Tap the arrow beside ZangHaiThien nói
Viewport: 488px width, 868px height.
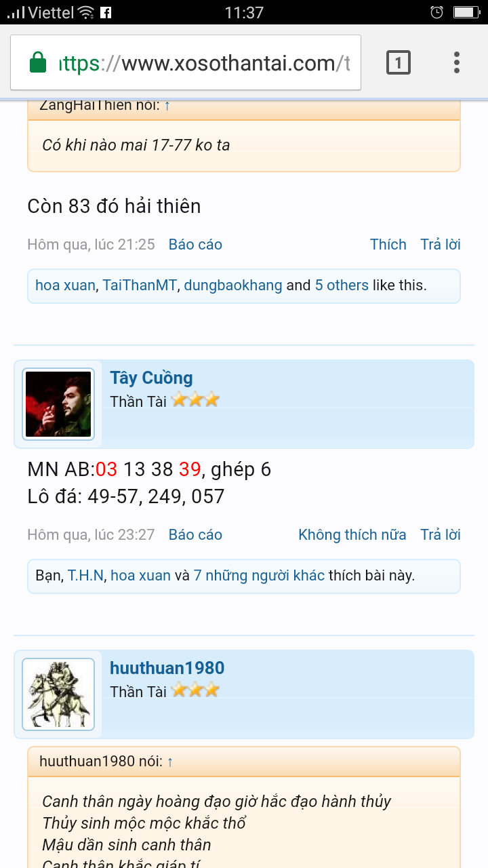tap(167, 105)
